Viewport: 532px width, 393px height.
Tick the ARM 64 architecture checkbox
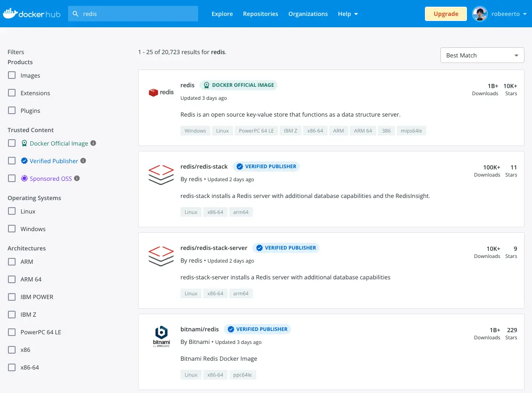point(12,279)
